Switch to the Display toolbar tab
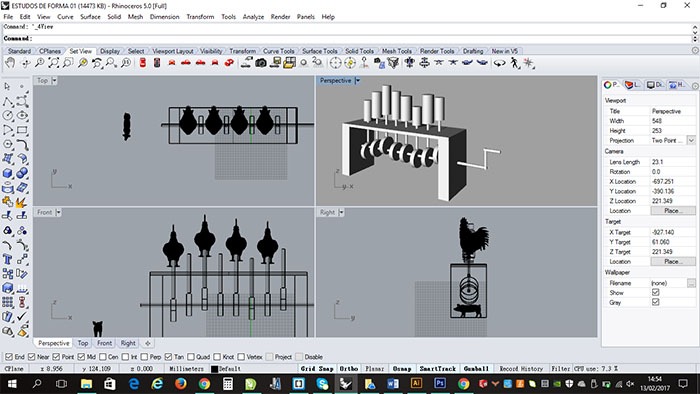700x394 pixels. tap(110, 51)
